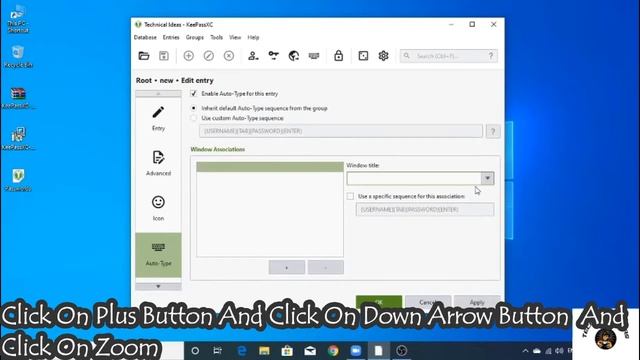Click the minus button under associations list
Viewport: 640px width, 360px height.
click(326, 267)
